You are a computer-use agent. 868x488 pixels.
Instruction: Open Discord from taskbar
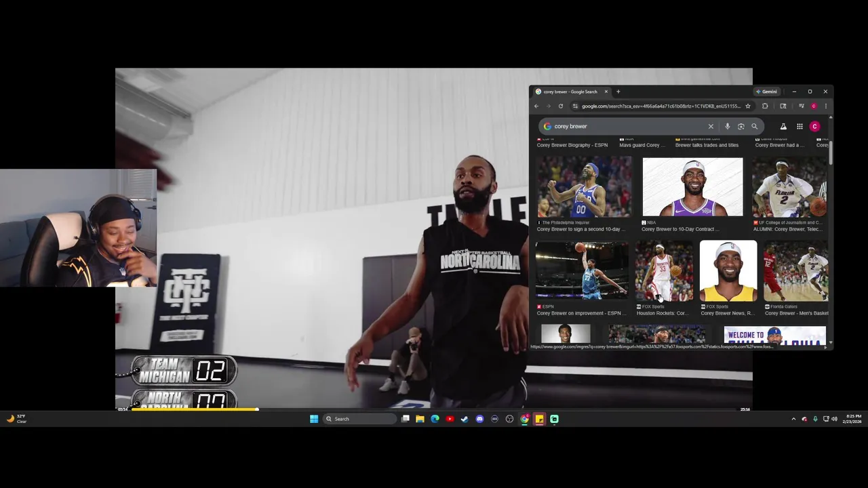tap(479, 419)
